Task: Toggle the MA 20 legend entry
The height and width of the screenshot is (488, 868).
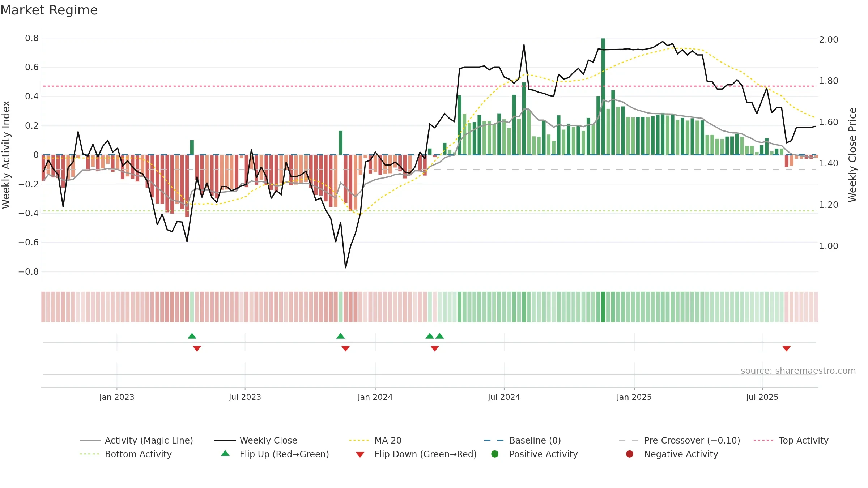Action: point(375,440)
